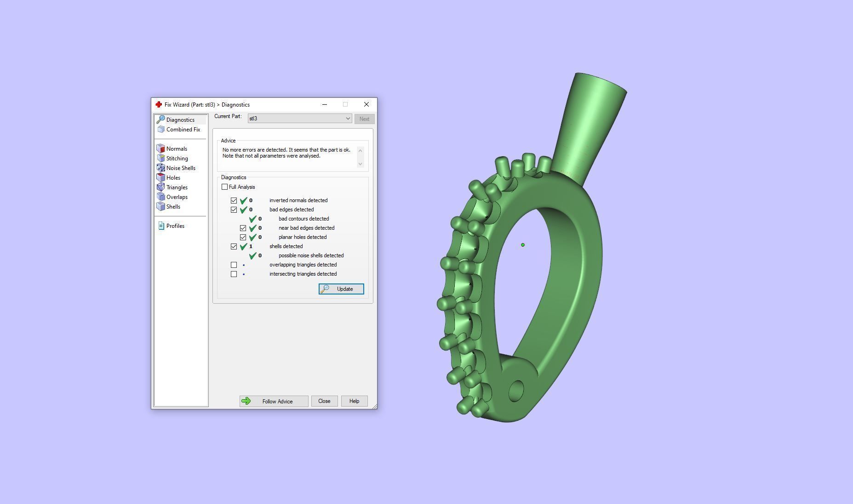
Task: Click 'possible noise shells detected' text
Action: [x=311, y=255]
